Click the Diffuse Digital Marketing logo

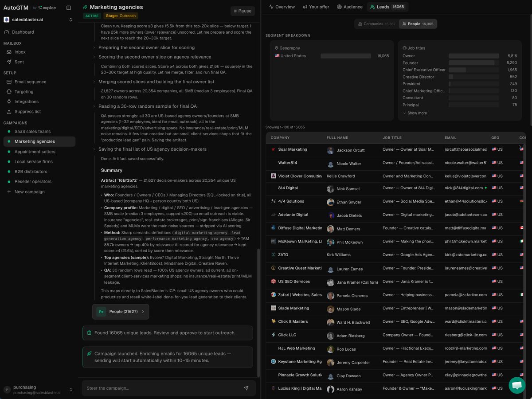tap(274, 228)
